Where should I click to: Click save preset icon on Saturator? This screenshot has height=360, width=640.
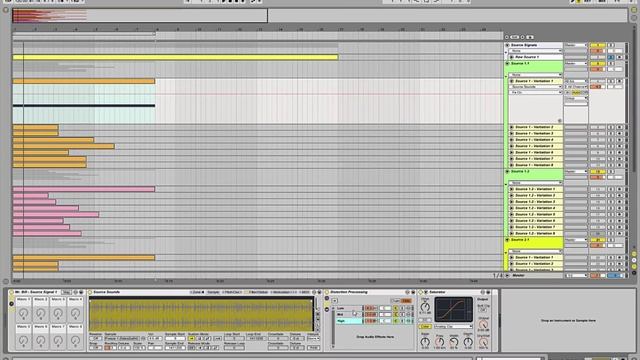coord(488,292)
